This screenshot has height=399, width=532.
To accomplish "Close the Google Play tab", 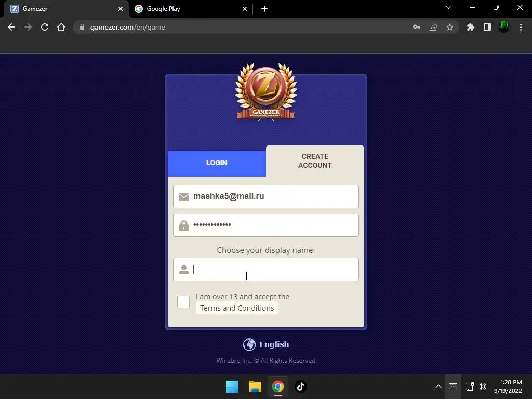I will click(245, 9).
